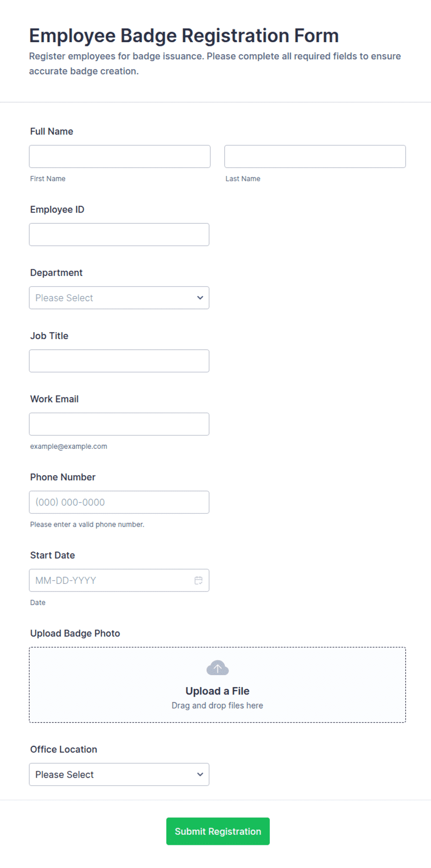Focus the First Name input field
431x868 pixels.
tap(120, 157)
